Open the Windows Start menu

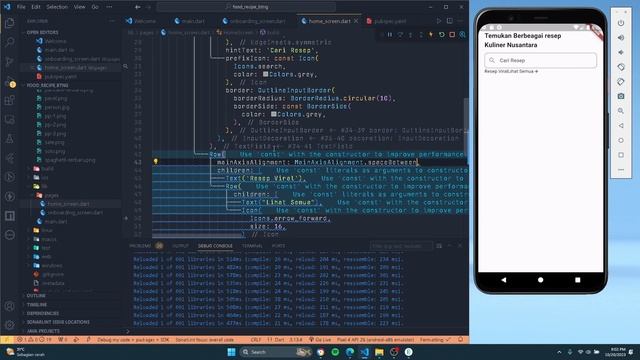[x=231, y=352]
